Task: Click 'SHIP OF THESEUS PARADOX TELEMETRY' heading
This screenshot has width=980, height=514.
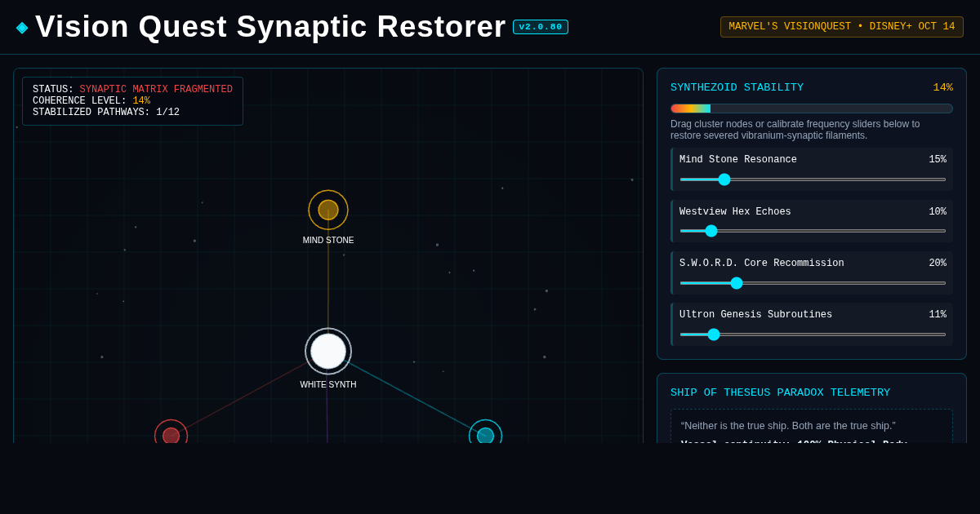Action: point(780,393)
